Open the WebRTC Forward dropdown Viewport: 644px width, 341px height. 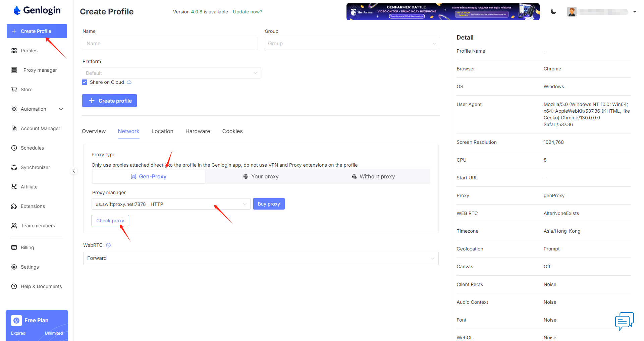pyautogui.click(x=261, y=259)
